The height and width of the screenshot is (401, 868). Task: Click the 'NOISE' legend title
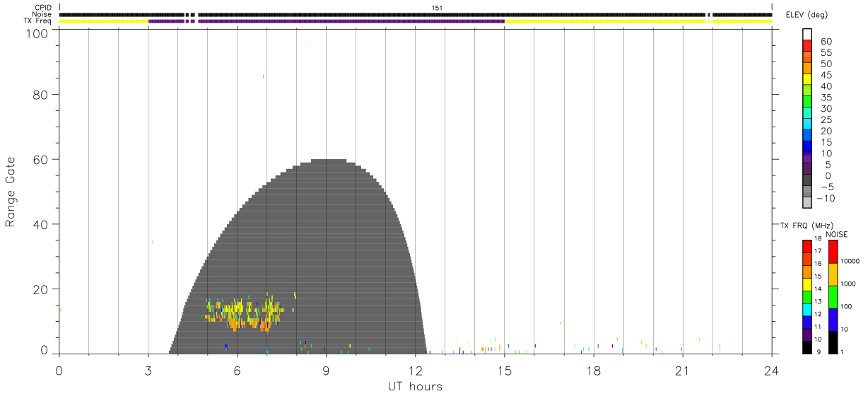[x=836, y=234]
